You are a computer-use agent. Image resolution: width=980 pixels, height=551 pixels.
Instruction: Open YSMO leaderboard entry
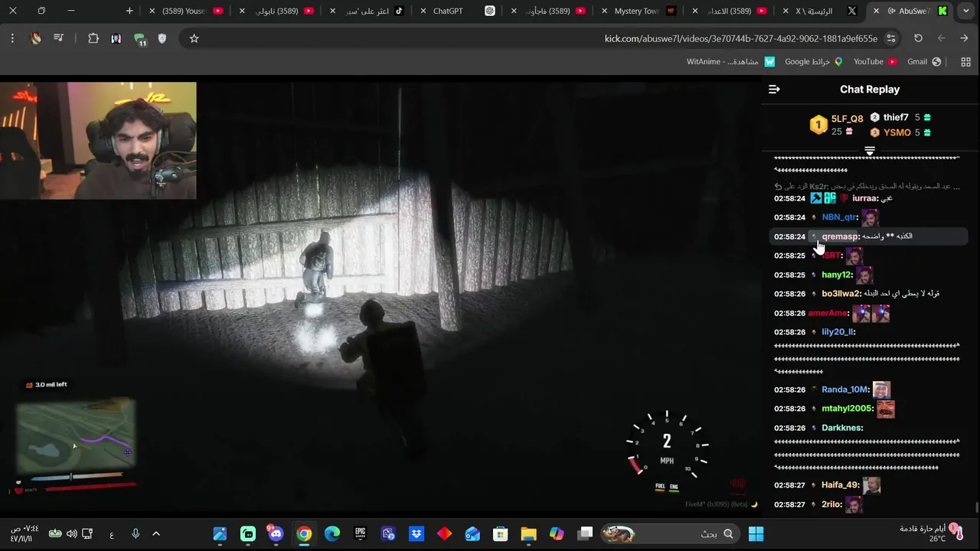[x=900, y=132]
